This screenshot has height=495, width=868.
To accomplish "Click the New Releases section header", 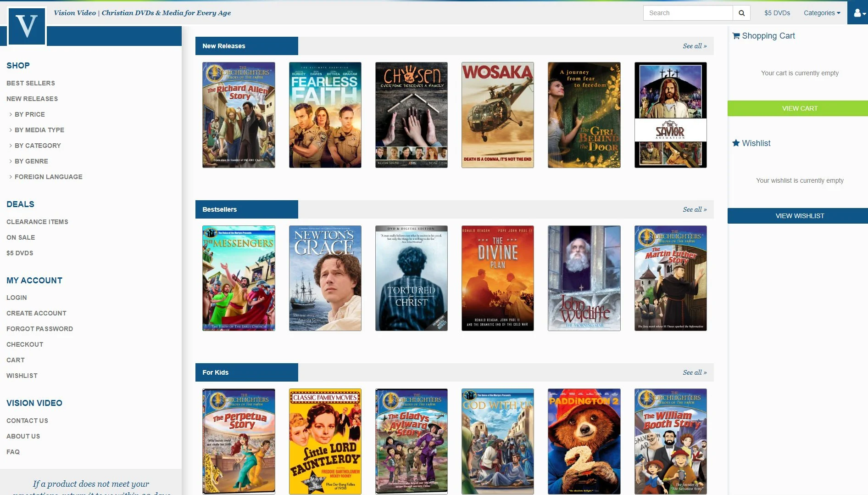I will pos(247,46).
